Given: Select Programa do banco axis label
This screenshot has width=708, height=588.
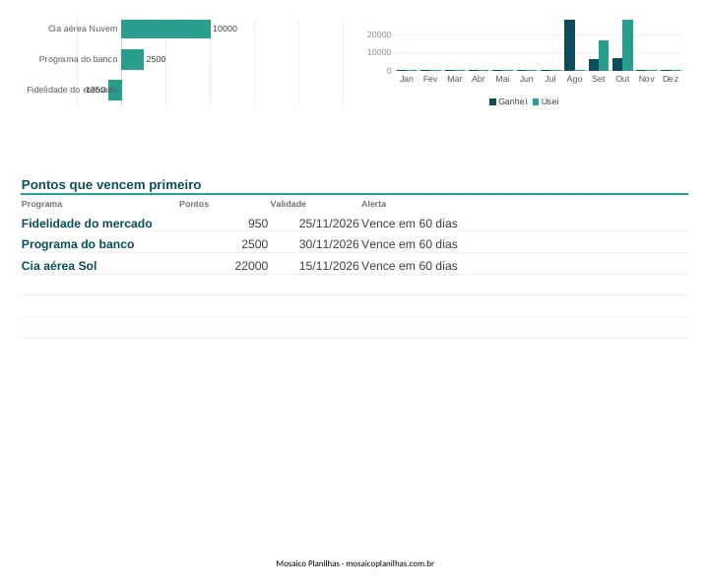Looking at the screenshot, I should click(x=78, y=59).
